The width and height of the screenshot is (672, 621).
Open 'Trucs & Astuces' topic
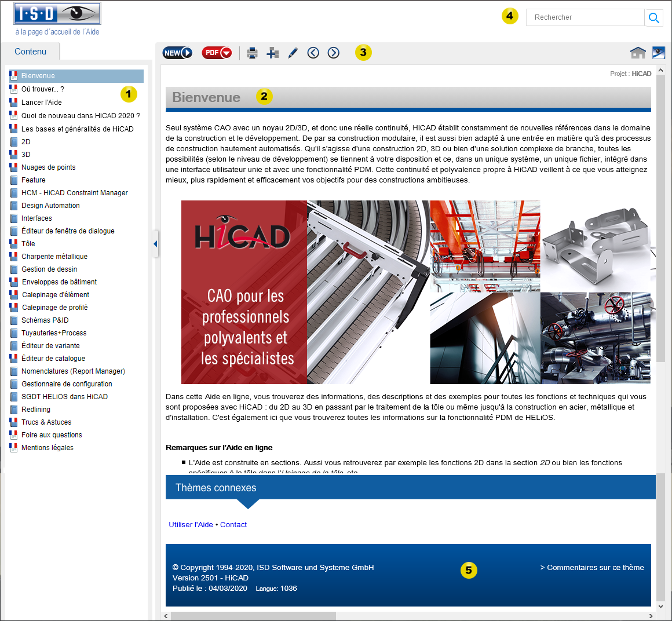pos(46,422)
